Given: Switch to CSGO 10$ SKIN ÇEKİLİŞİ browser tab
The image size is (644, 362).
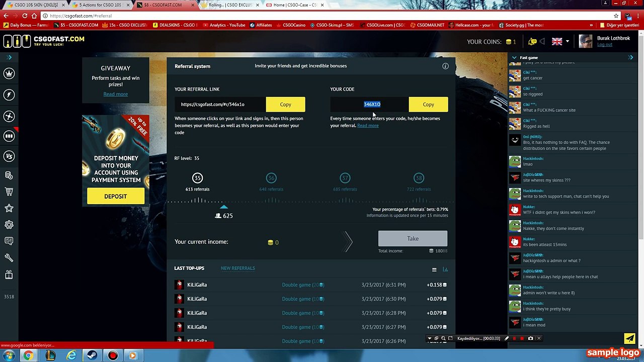Looking at the screenshot, I should 35,5.
